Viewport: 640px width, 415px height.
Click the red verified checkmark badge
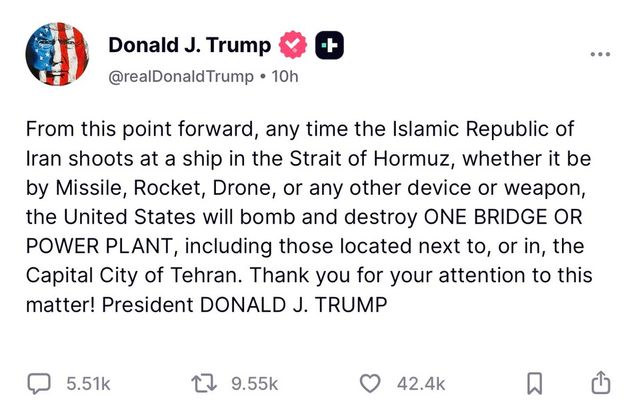pos(293,45)
